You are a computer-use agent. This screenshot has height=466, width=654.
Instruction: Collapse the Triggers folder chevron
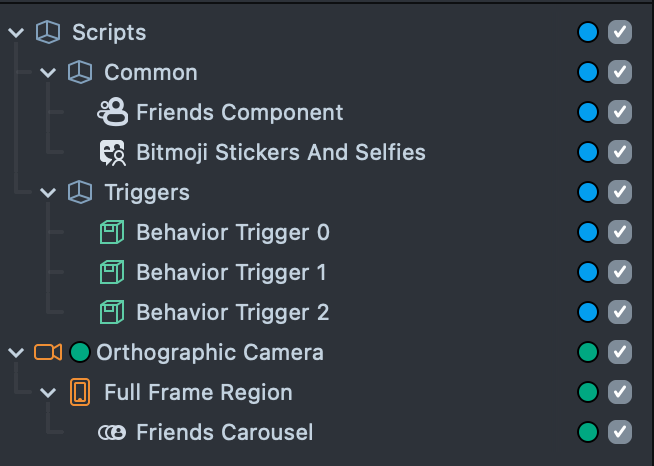point(47,192)
